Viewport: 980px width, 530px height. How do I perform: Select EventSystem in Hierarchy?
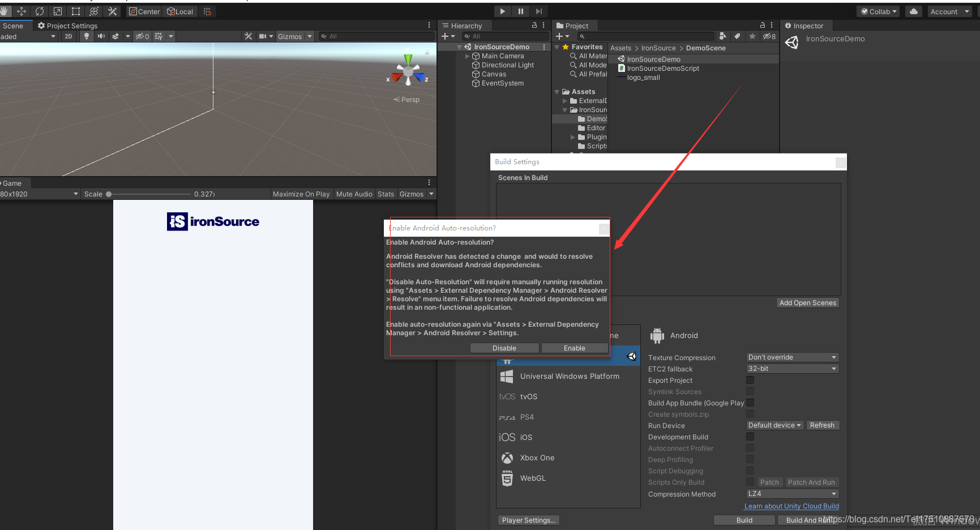(x=502, y=83)
